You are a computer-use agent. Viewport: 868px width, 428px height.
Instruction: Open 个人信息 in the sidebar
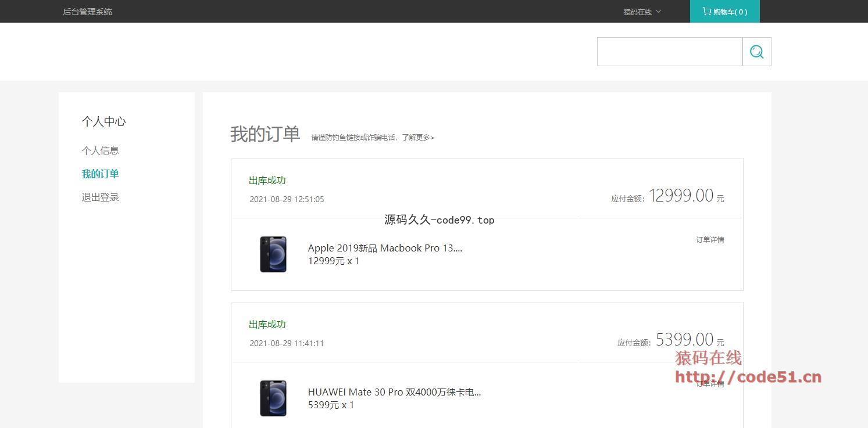click(100, 150)
